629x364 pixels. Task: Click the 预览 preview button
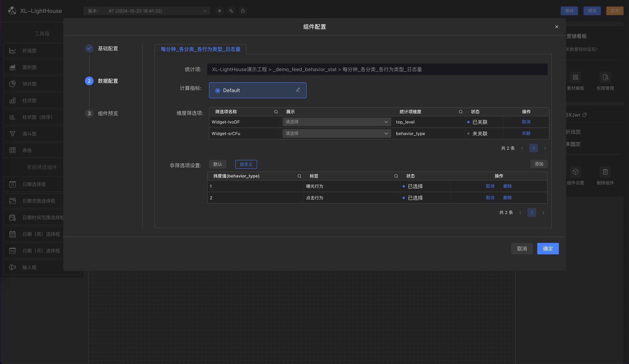pos(592,11)
